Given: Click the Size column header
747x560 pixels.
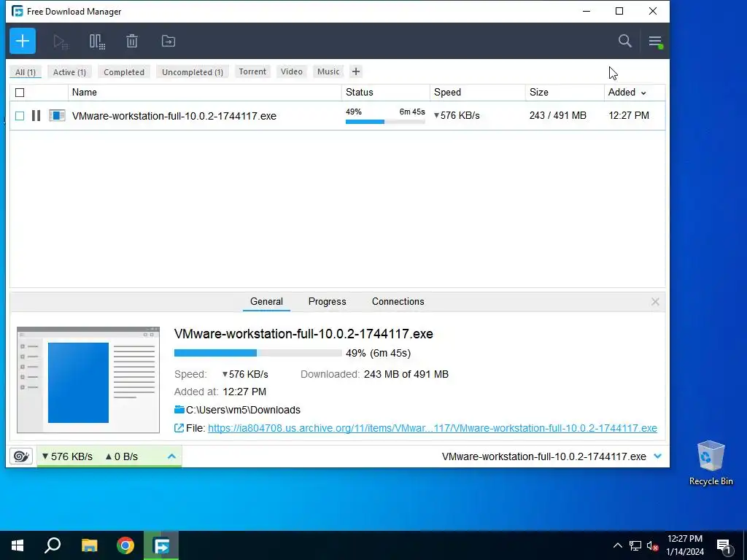Looking at the screenshot, I should [x=565, y=93].
